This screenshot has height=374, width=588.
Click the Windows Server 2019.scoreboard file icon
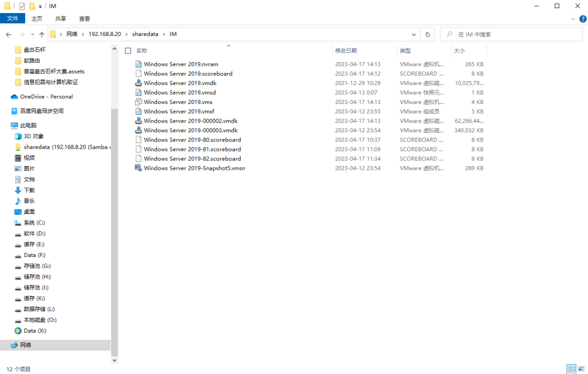pyautogui.click(x=138, y=73)
